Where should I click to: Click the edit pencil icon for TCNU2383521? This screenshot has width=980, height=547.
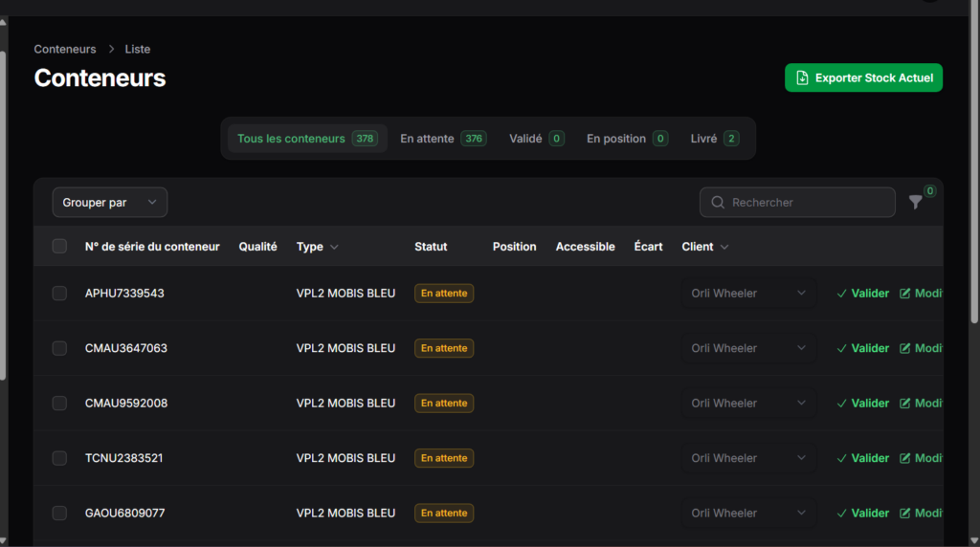[x=905, y=458]
